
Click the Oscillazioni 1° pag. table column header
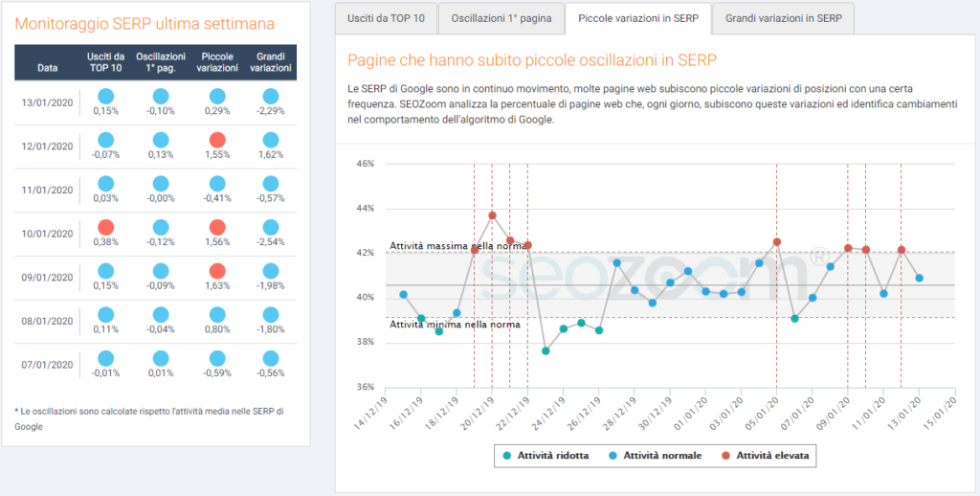point(161,62)
